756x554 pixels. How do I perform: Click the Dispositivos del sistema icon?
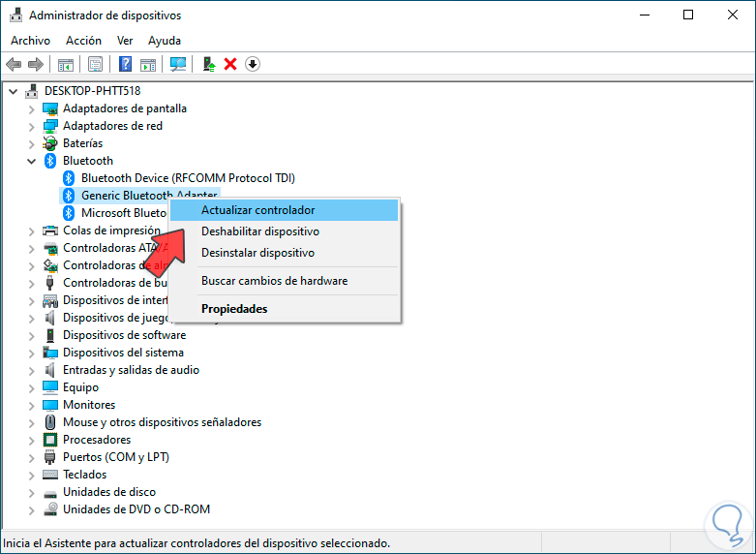[50, 353]
